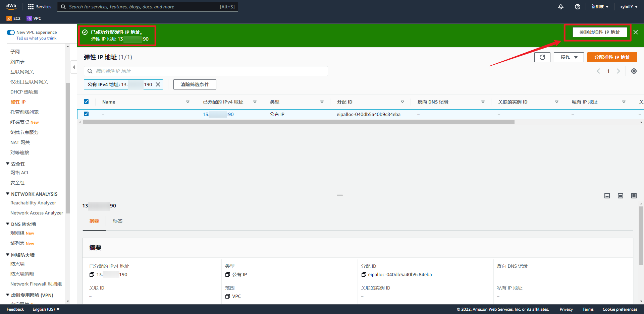
Task: Expand details panel to full height
Action: coord(634,196)
